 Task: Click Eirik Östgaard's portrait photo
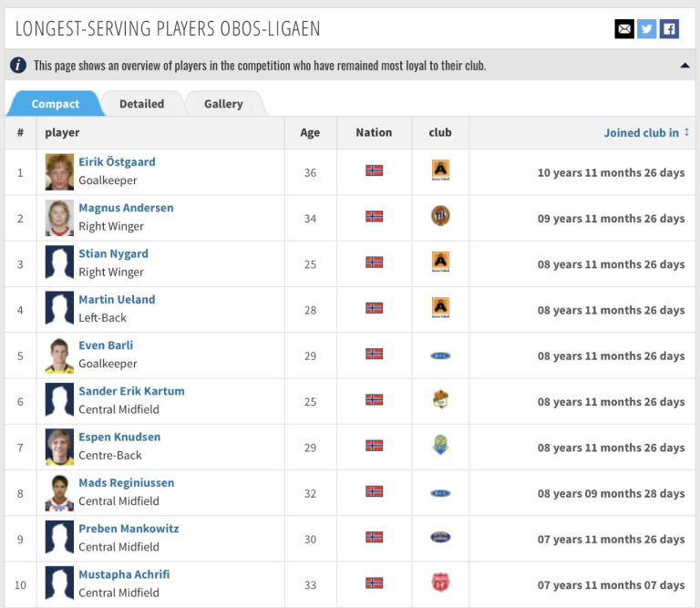pos(59,171)
